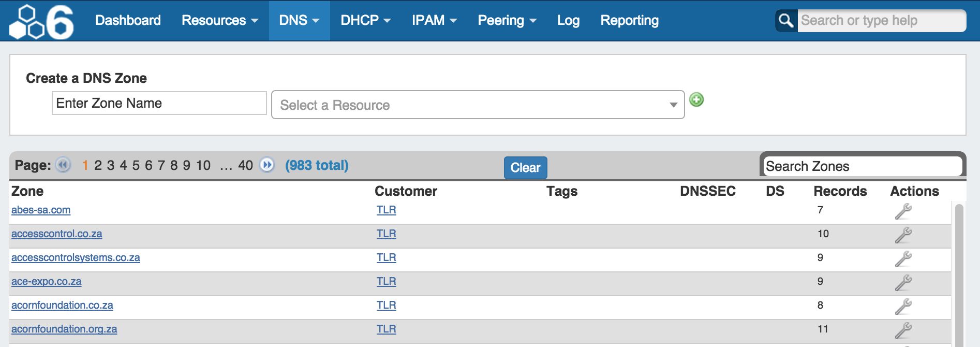Open the accesscontrolsystems.co.za zone link
Viewport: 980px width, 347px height.
click(x=76, y=258)
